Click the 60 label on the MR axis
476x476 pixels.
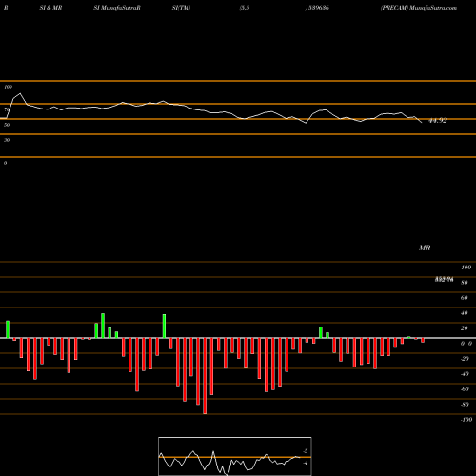point(465,298)
